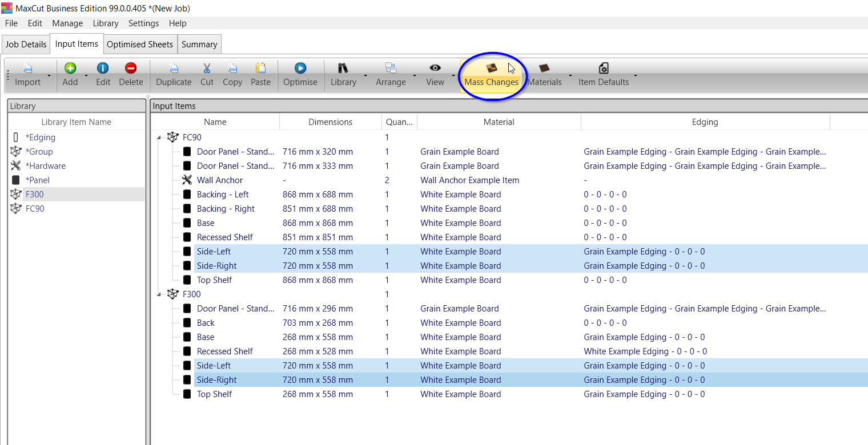Click the Import toolbar icon

tap(27, 68)
